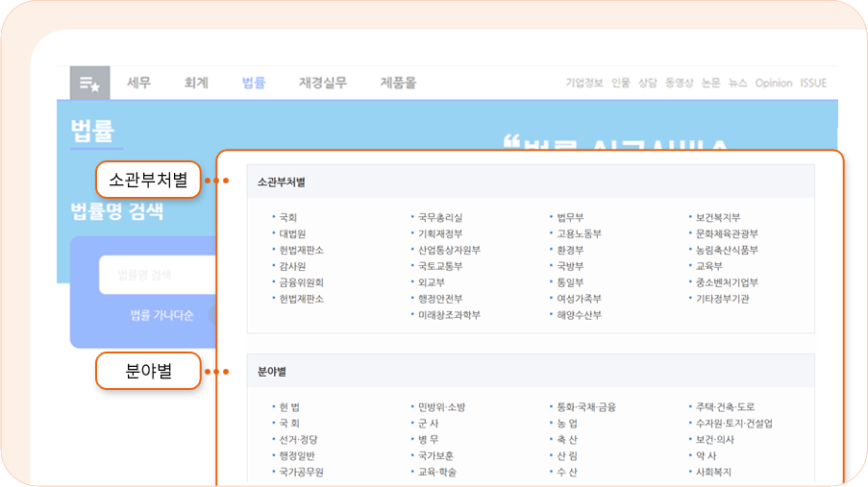
Task: Open the 세무 tab
Action: [x=139, y=84]
